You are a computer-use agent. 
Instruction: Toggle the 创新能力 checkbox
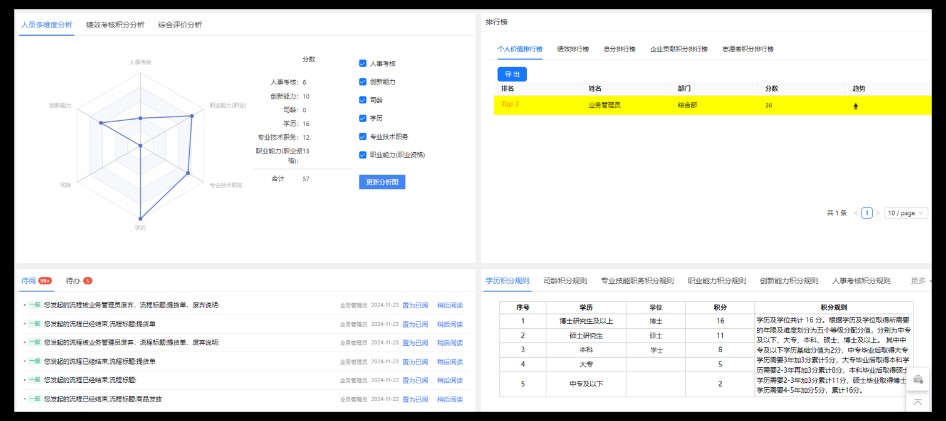click(362, 81)
